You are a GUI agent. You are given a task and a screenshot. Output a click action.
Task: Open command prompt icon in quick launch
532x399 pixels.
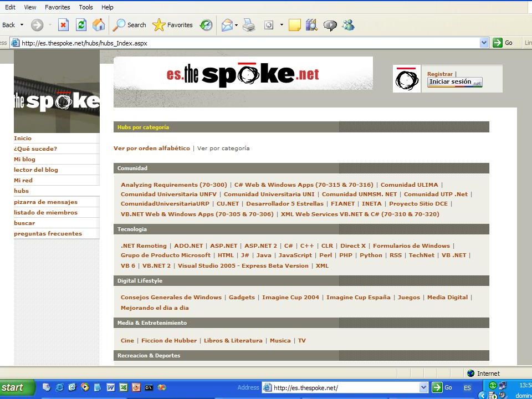(x=149, y=387)
